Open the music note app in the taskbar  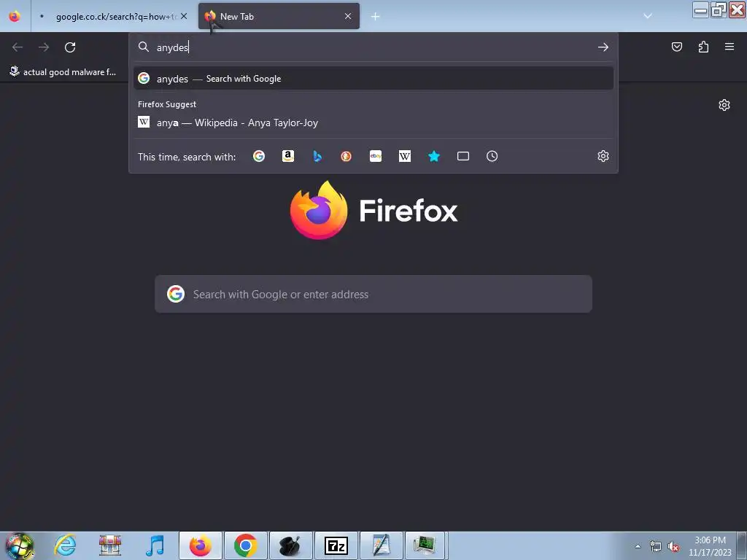[x=155, y=545]
